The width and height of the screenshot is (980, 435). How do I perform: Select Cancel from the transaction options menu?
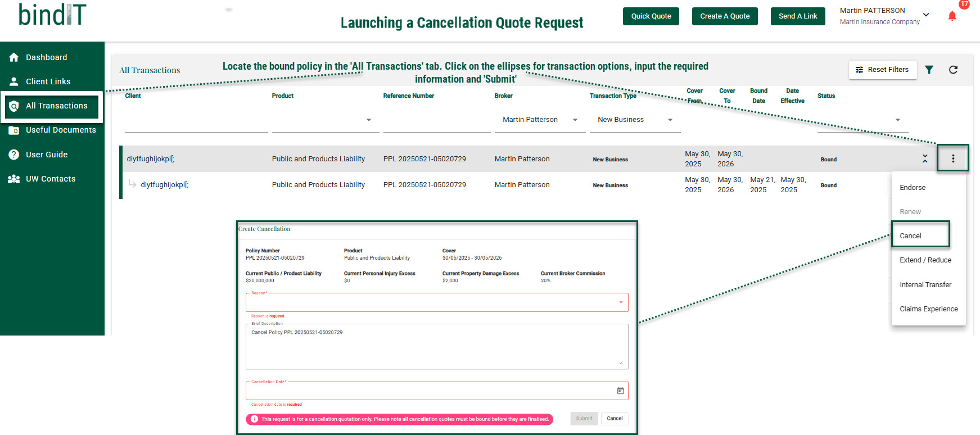click(910, 236)
